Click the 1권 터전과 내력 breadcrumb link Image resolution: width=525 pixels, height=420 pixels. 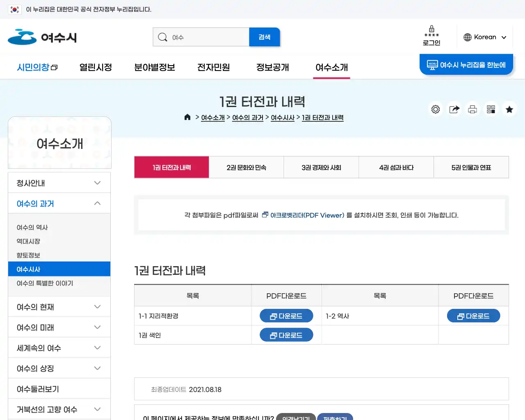click(323, 118)
